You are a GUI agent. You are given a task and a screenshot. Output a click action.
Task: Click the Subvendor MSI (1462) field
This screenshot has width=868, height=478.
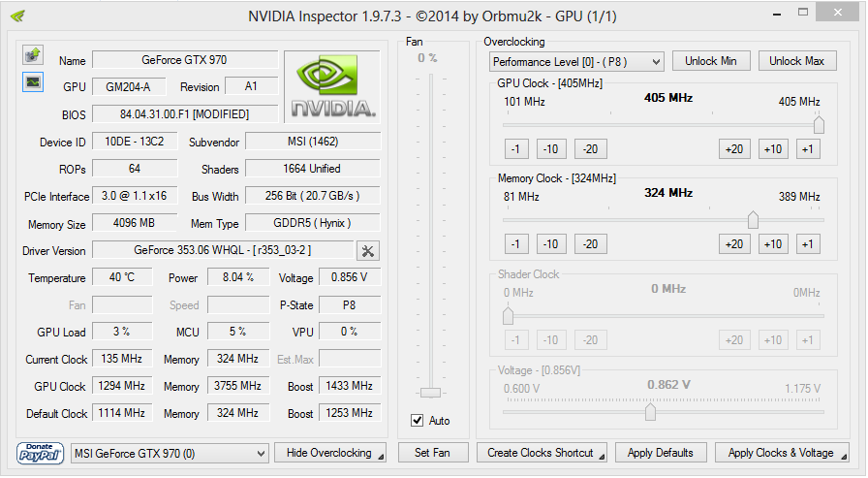pos(313,142)
